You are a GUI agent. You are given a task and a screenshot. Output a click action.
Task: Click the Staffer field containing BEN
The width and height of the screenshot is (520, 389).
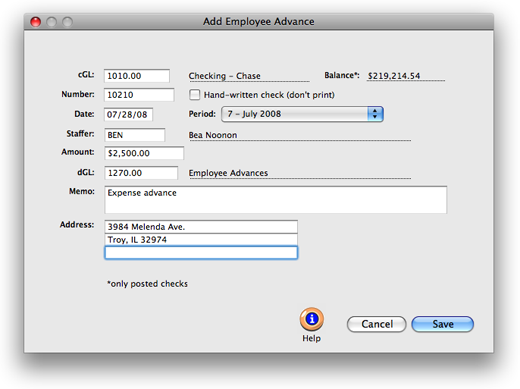pyautogui.click(x=135, y=135)
